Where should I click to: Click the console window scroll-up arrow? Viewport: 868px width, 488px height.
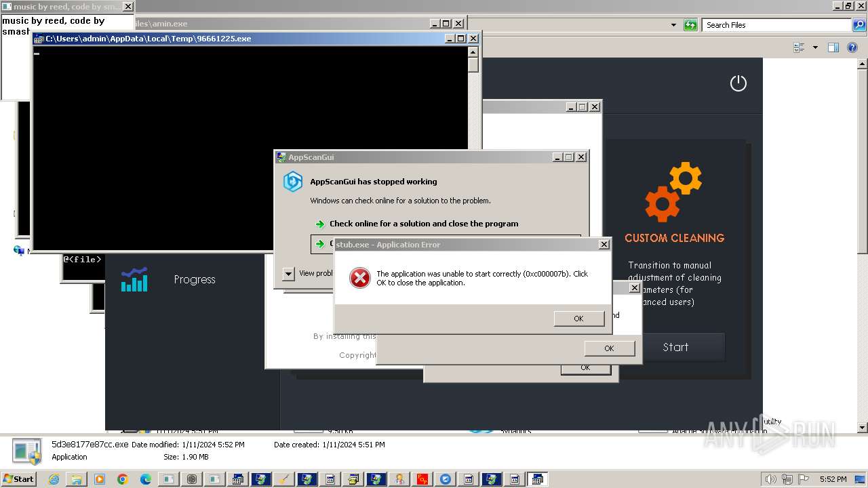pos(473,52)
